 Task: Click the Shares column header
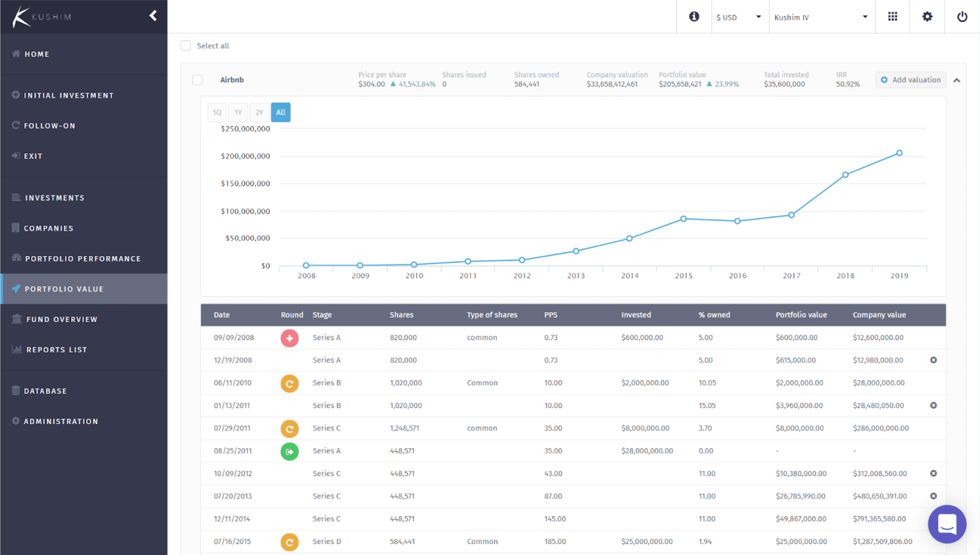click(402, 315)
